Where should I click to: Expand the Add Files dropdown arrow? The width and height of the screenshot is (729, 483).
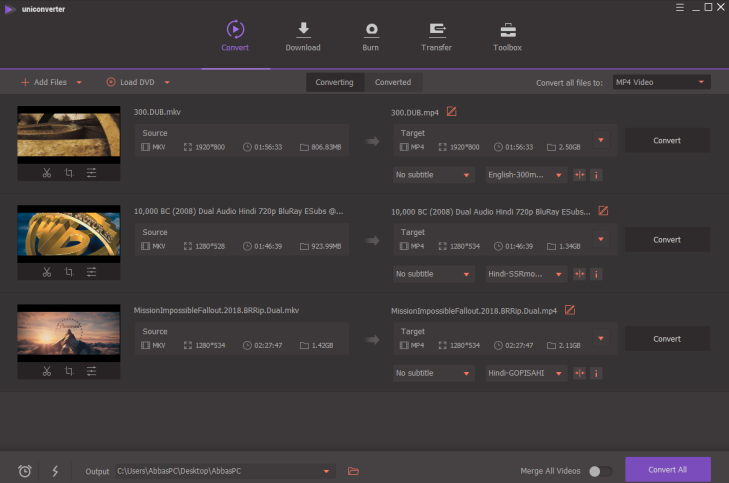79,82
